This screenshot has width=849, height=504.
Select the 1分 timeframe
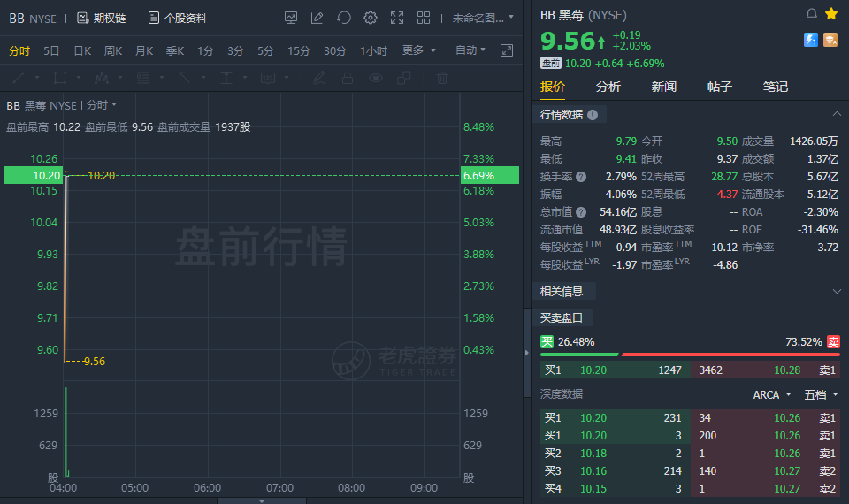click(x=205, y=51)
